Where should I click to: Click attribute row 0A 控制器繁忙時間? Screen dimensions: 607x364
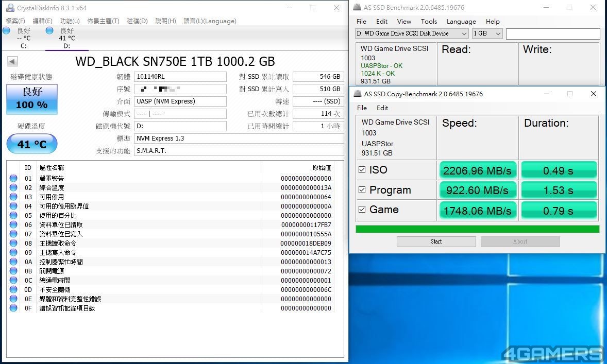point(171,262)
